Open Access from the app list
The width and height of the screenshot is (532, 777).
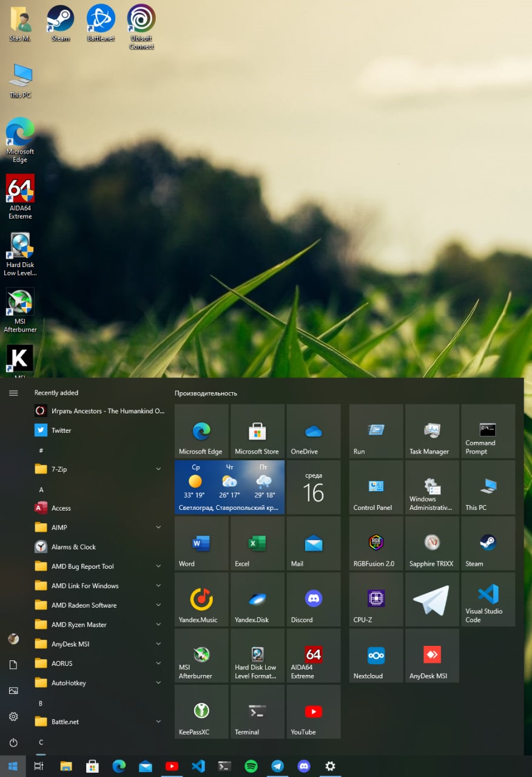[x=99, y=508]
